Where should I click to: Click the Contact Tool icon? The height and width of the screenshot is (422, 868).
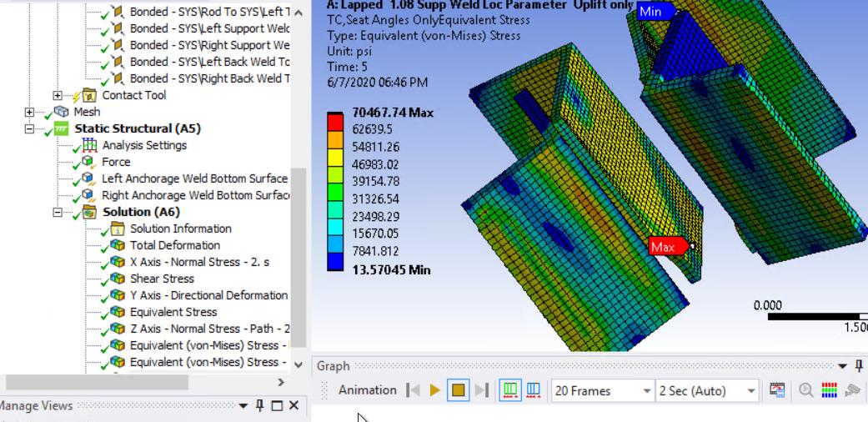(89, 95)
